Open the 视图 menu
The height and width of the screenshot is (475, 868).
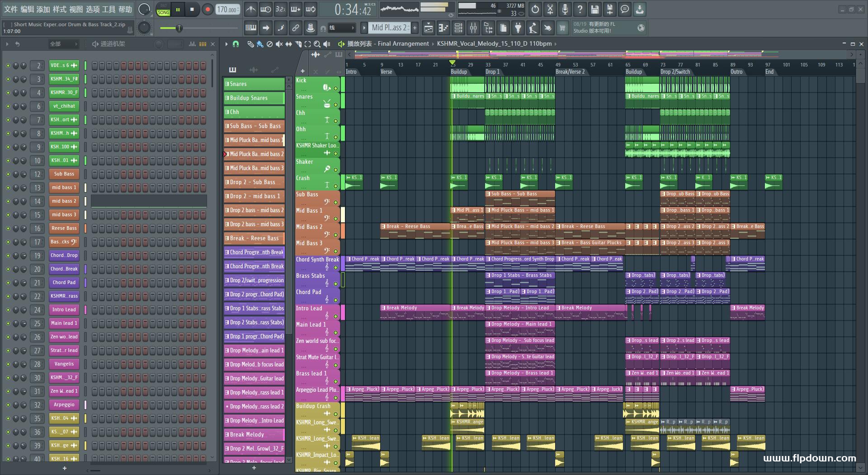(76, 9)
